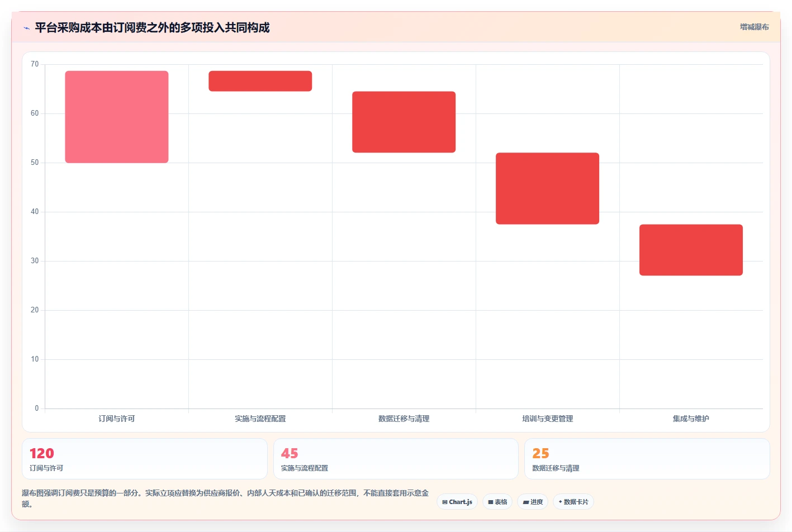Open the 120 订阅与许可 data card
This screenshot has width=792, height=532.
click(145, 459)
